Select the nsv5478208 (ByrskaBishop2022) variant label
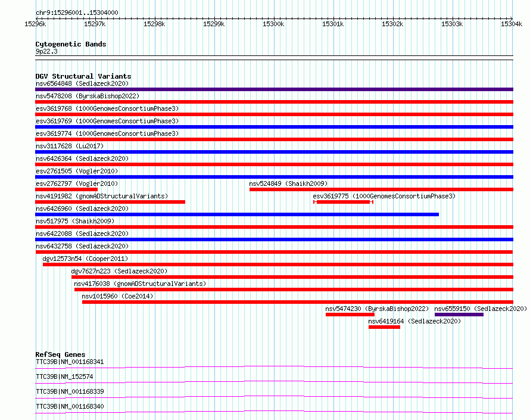530x420 pixels. (88, 96)
